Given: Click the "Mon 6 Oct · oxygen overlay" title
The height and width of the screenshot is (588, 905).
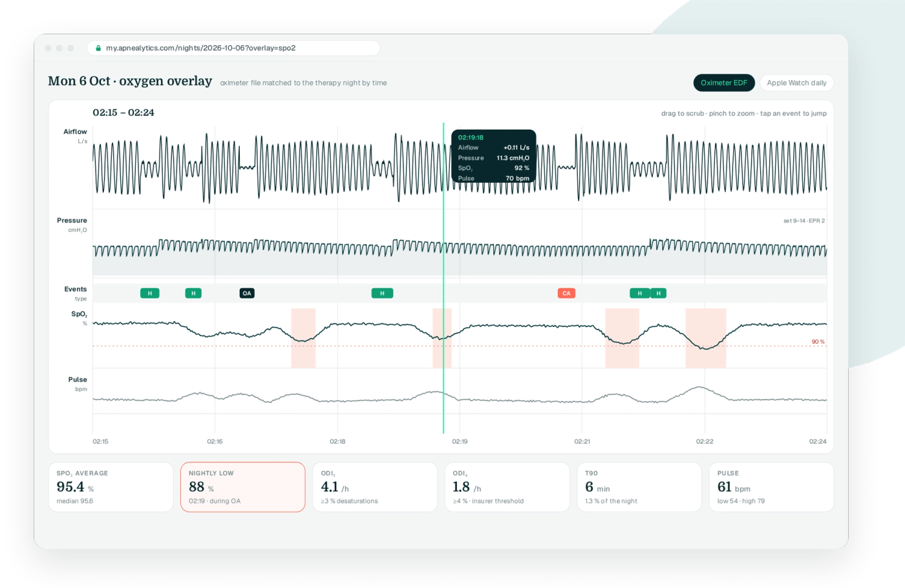Looking at the screenshot, I should (130, 81).
